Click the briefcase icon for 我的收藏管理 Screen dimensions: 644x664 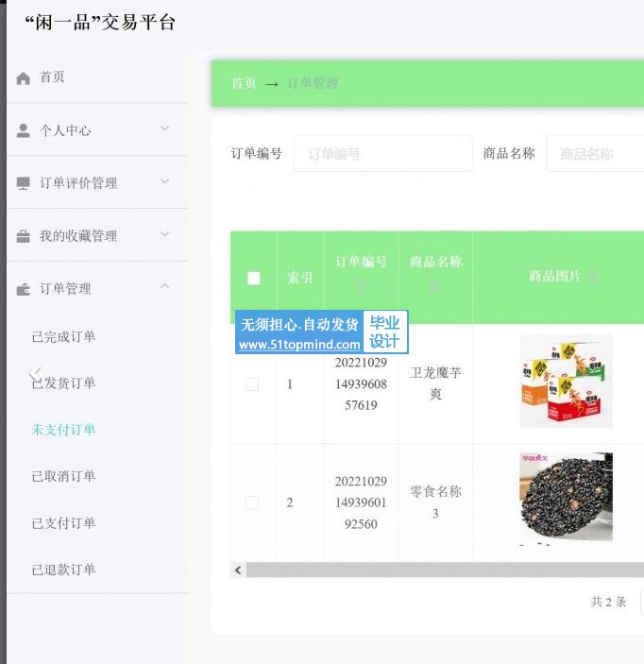pyautogui.click(x=23, y=236)
